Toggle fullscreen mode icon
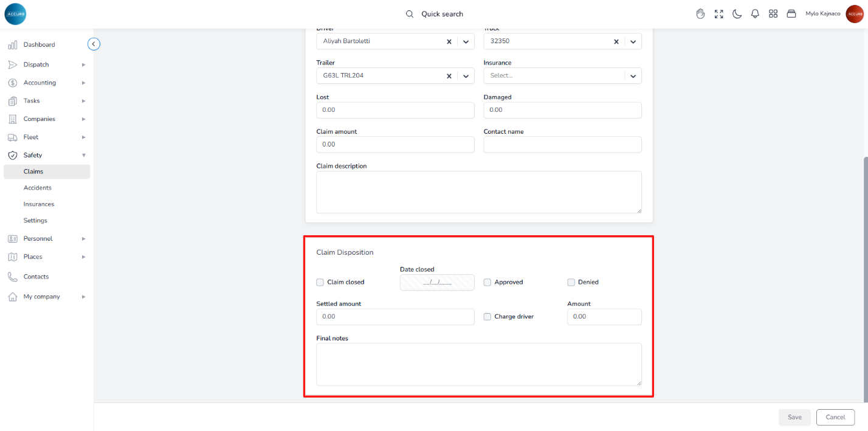This screenshot has height=431, width=868. pyautogui.click(x=718, y=14)
